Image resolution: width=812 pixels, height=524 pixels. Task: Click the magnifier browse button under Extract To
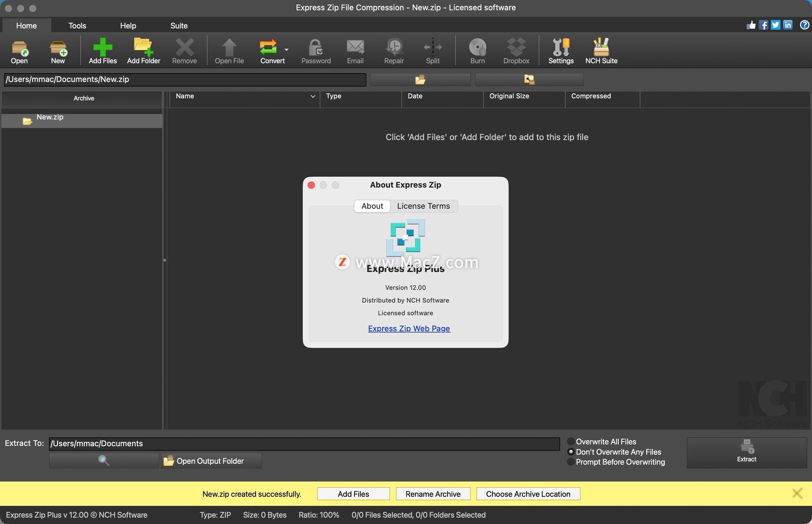coord(104,461)
